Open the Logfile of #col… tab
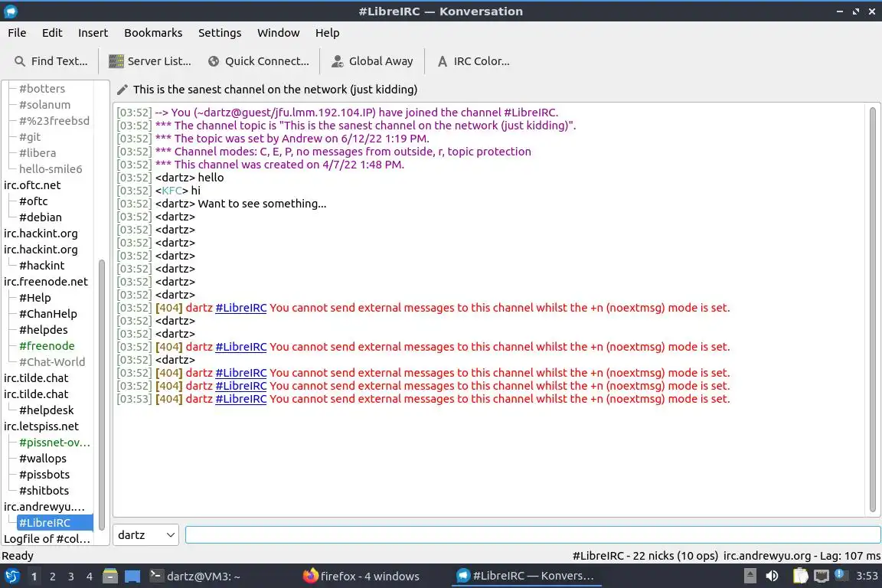The width and height of the screenshot is (882, 588). click(x=47, y=539)
